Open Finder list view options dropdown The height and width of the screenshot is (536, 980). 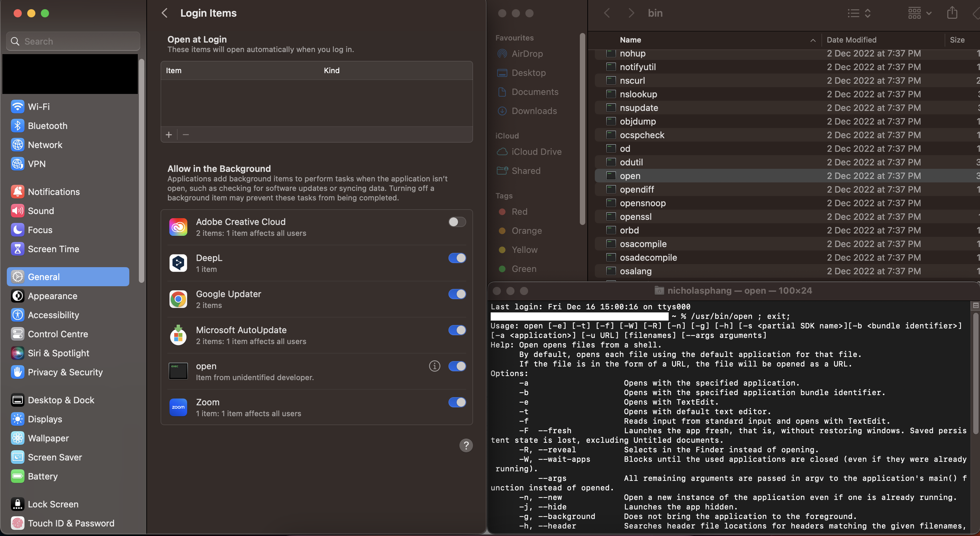(860, 13)
